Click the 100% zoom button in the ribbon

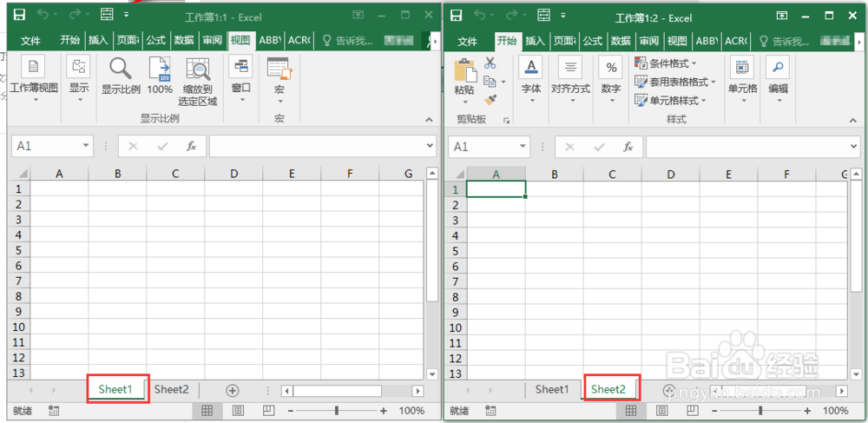[x=160, y=76]
